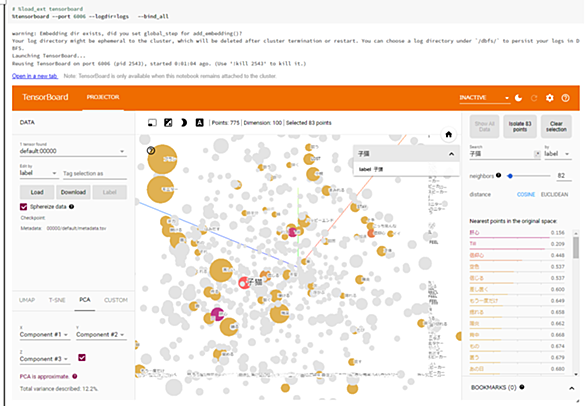Viewport: 586px width, 406px height.
Task: Switch to the T-SNE tab
Action: (x=57, y=300)
